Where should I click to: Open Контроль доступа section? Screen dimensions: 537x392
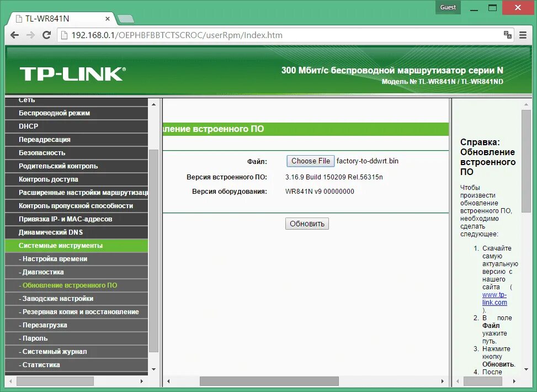click(76, 179)
